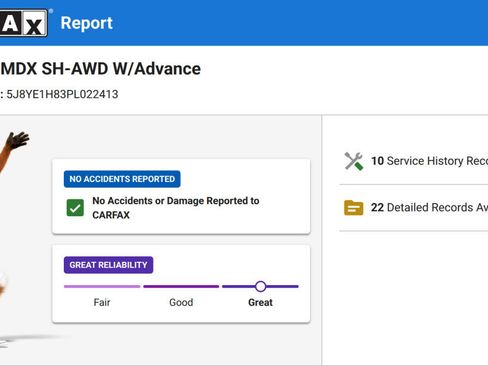Click the GREAT RELIABILITY badge

point(108,265)
